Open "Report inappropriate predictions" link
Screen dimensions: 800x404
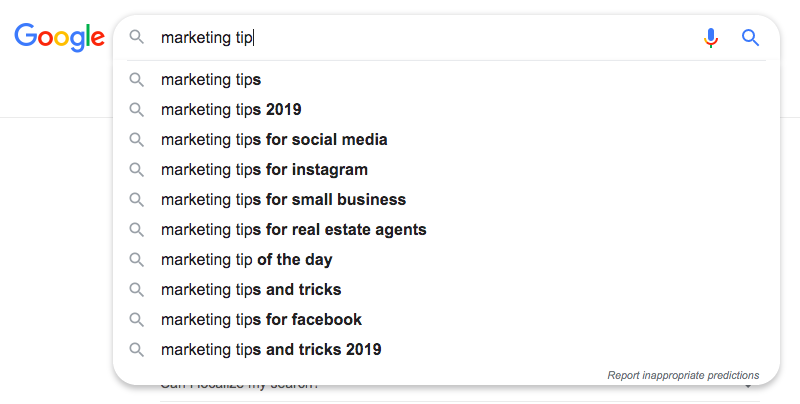[683, 376]
